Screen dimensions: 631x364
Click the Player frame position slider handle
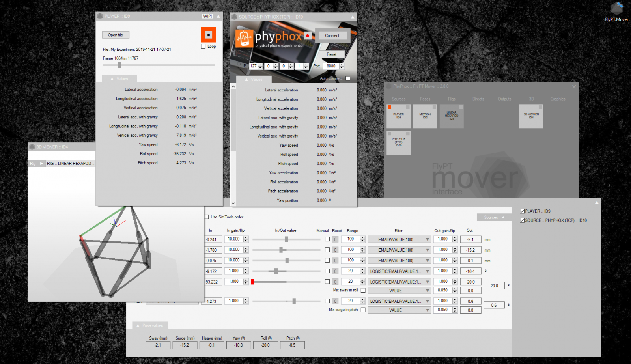[x=119, y=65]
